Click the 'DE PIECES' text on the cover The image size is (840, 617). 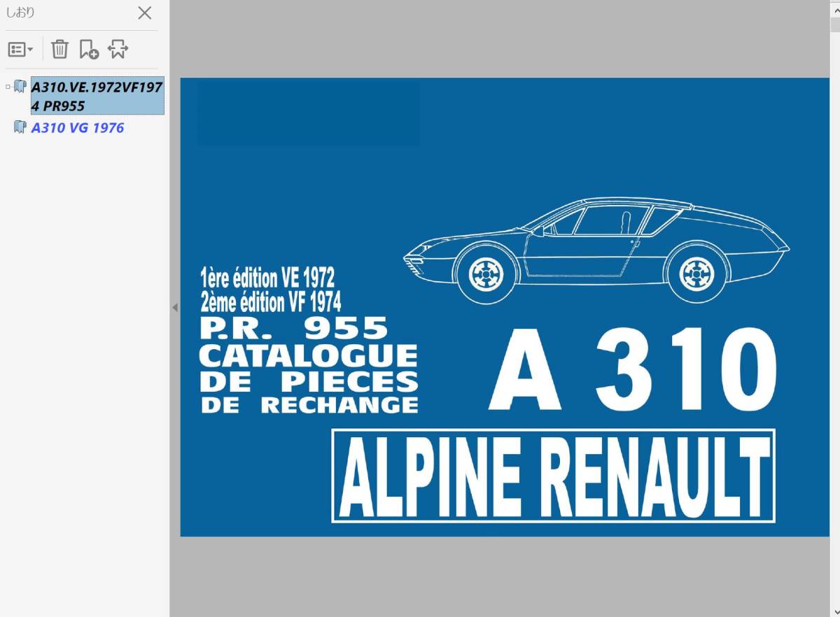tap(309, 381)
